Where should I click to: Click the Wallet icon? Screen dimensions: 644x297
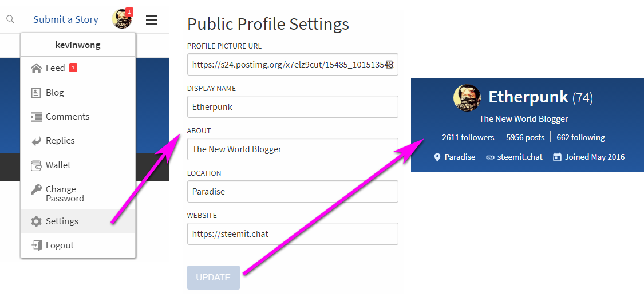[x=36, y=165]
